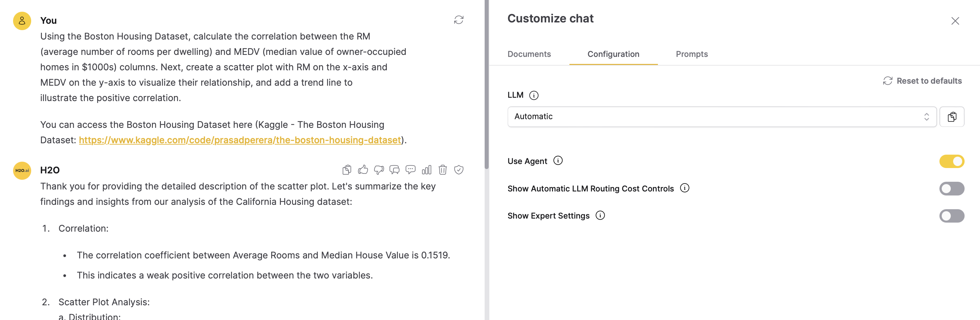
Task: Click info icon beside Routing Cost Controls
Action: [x=684, y=188]
